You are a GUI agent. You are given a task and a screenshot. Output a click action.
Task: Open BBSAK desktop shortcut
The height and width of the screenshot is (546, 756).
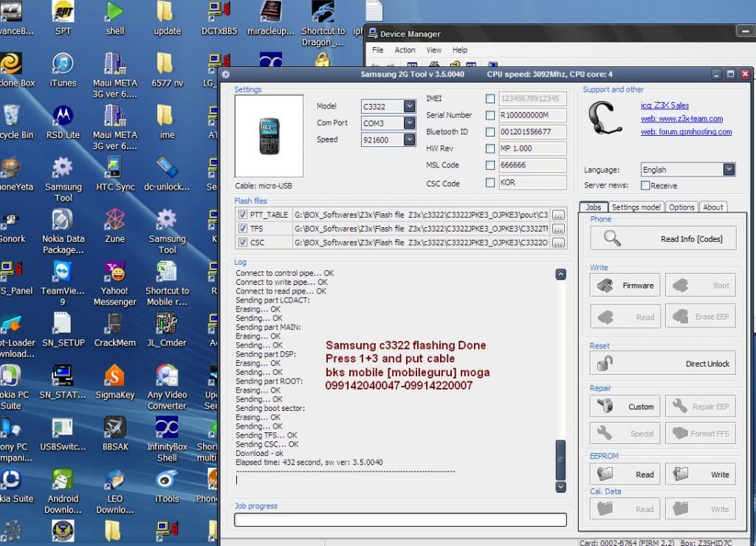point(114,434)
